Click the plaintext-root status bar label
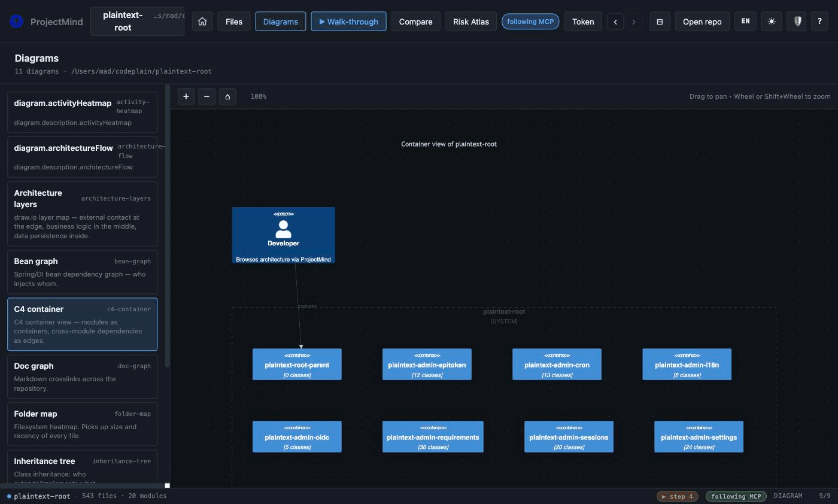Image resolution: width=838 pixels, height=504 pixels. click(42, 496)
